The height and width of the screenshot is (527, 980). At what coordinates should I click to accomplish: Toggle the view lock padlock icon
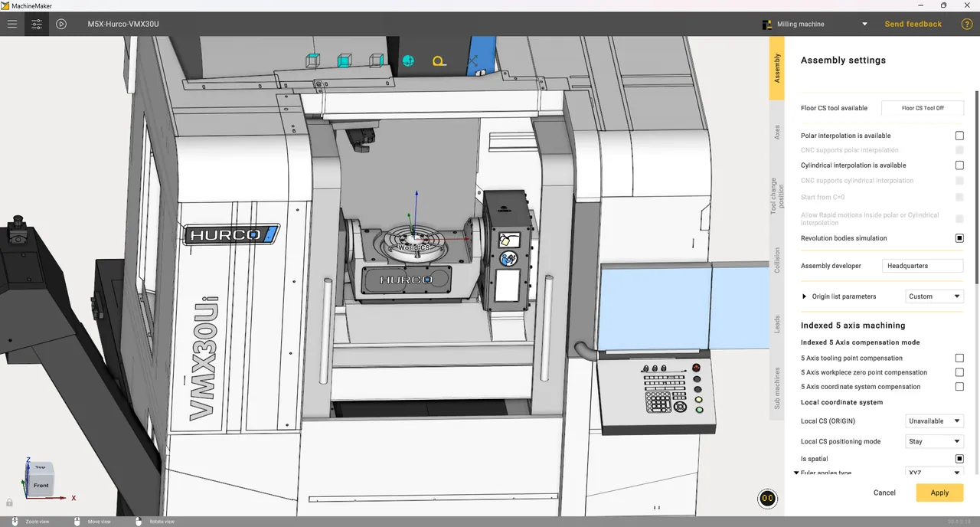pos(9,502)
